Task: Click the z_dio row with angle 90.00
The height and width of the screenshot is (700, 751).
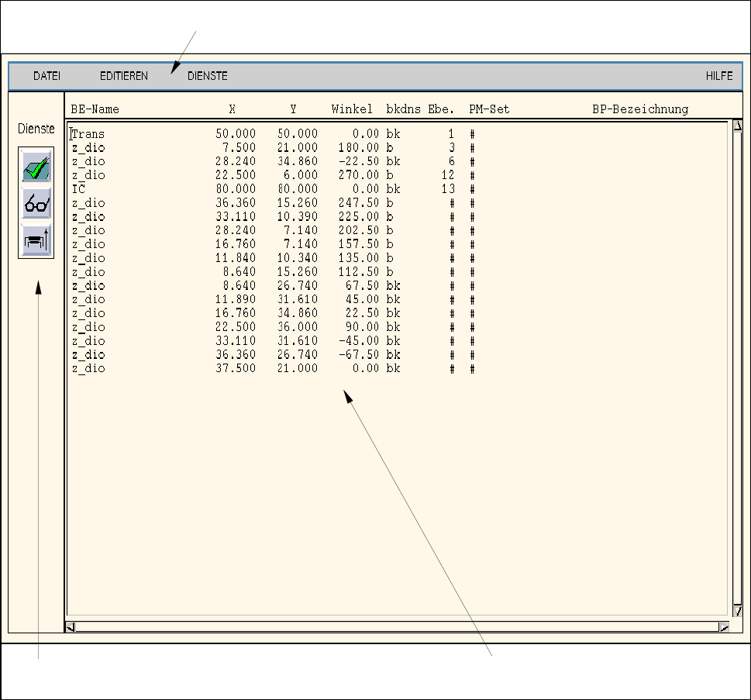Action: coord(88,327)
